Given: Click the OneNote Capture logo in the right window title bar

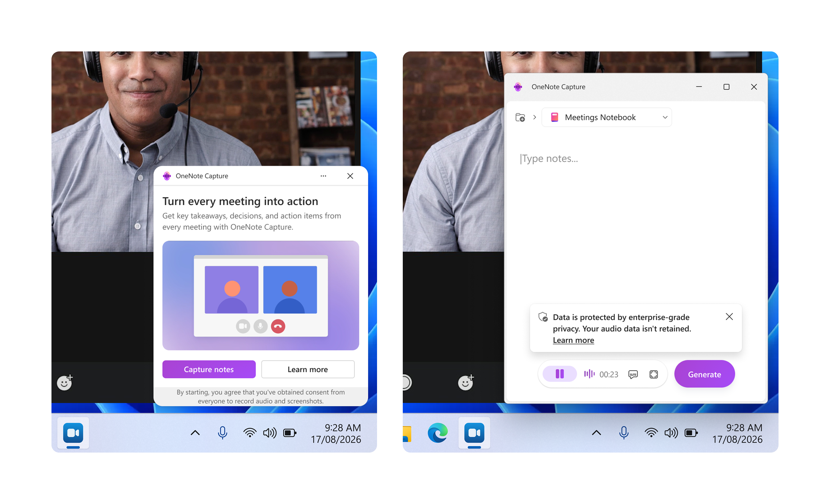Looking at the screenshot, I should click(518, 87).
